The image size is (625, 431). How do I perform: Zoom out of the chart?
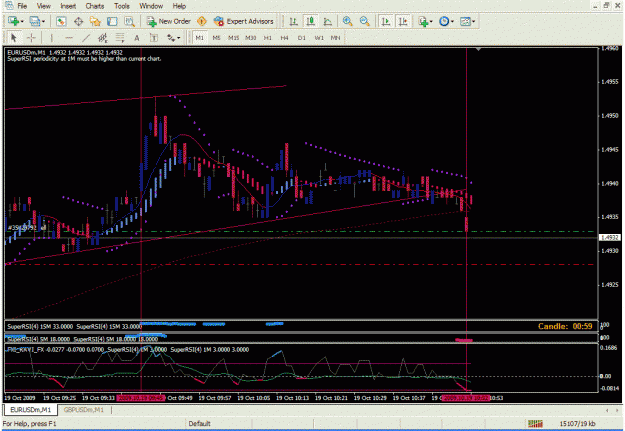(364, 21)
